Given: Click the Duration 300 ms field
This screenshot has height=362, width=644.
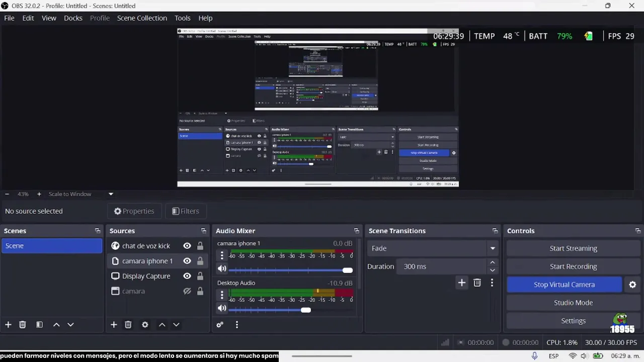Looking at the screenshot, I should click(x=442, y=266).
